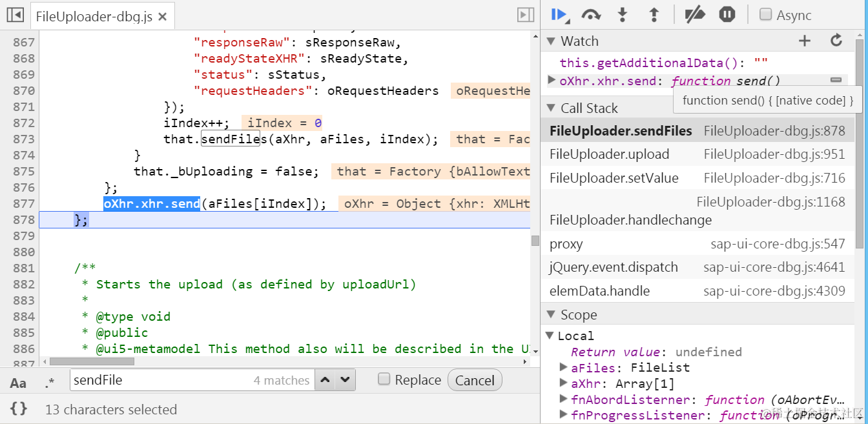
Task: Collapse the Call Stack section
Action: 551,108
